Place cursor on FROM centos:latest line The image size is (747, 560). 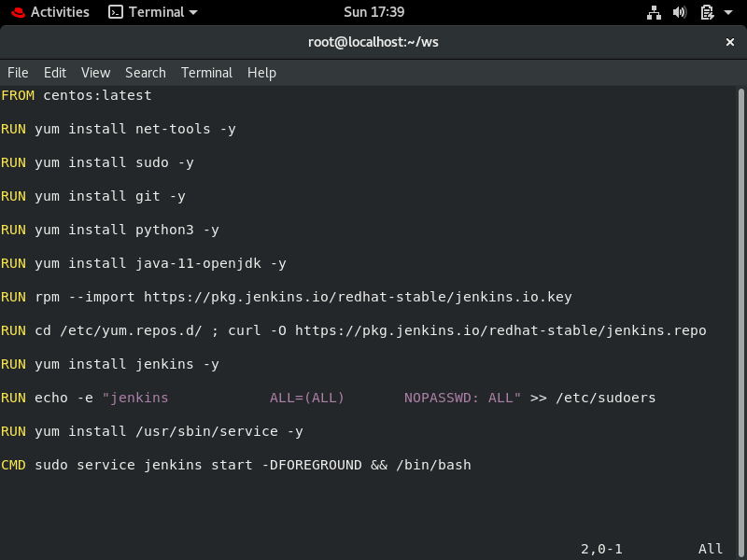[77, 95]
